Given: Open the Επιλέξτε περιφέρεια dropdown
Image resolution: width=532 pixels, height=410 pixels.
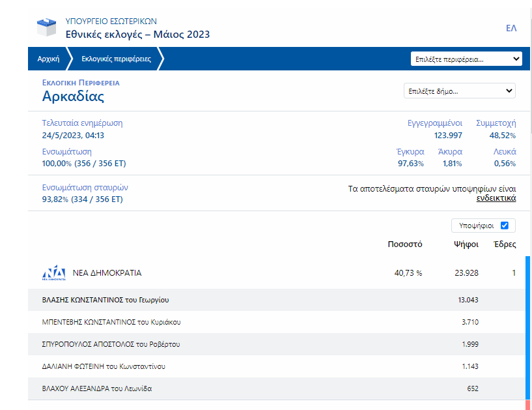Looking at the screenshot, I should click(x=466, y=59).
